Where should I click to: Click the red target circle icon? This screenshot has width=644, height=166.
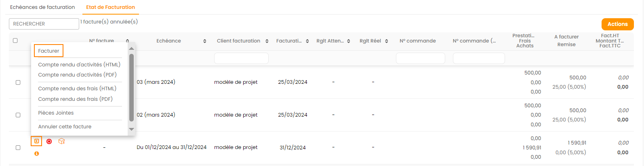[x=49, y=141]
